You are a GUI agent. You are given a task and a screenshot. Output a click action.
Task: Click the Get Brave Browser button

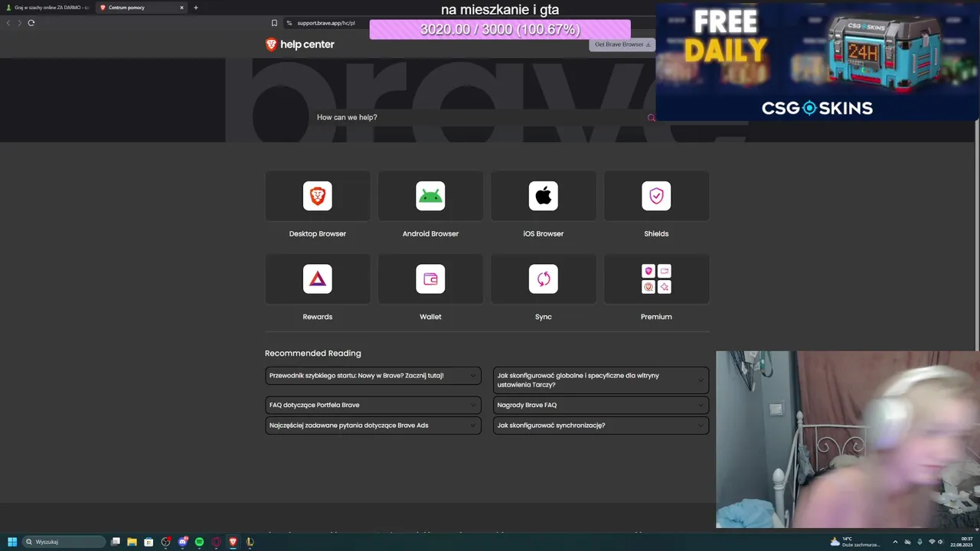tap(622, 44)
